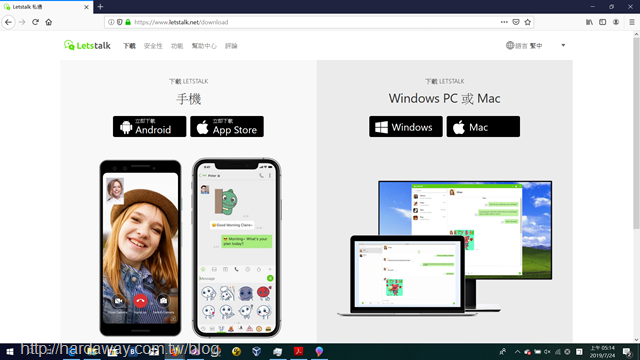Open the Library icon in Firefox toolbar
Viewport: 640px width, 360px height.
coord(589,22)
